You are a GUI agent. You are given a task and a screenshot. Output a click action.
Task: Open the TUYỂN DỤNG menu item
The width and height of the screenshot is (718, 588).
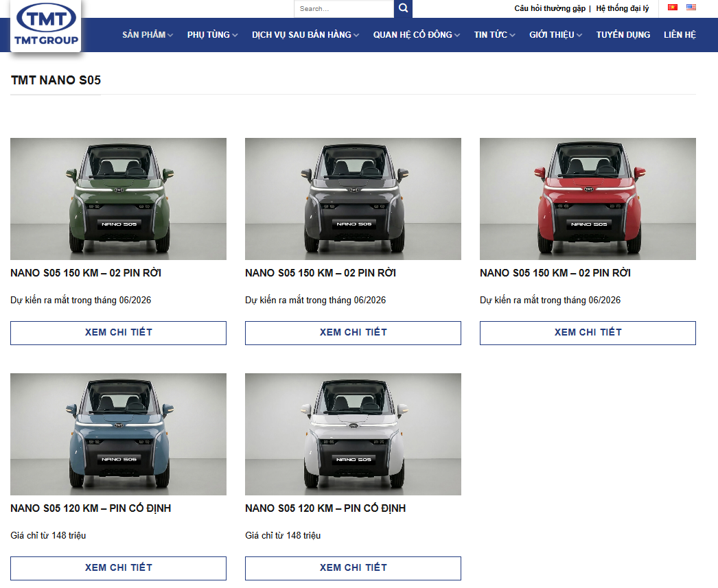click(623, 35)
